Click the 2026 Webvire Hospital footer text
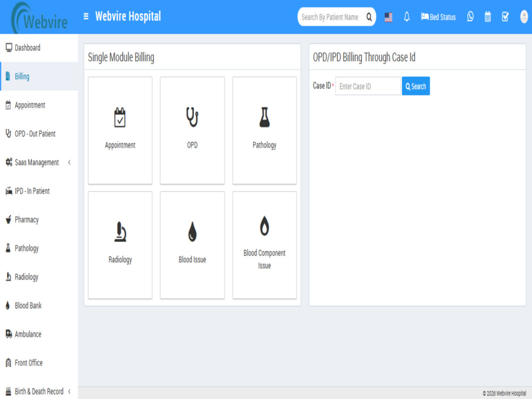This screenshot has width=532, height=399. 504,393
